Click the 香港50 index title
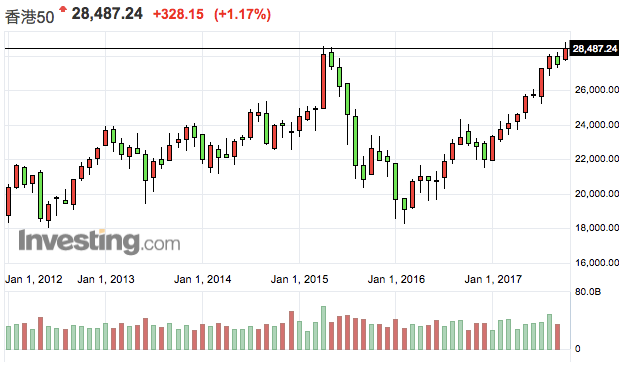 pyautogui.click(x=29, y=17)
